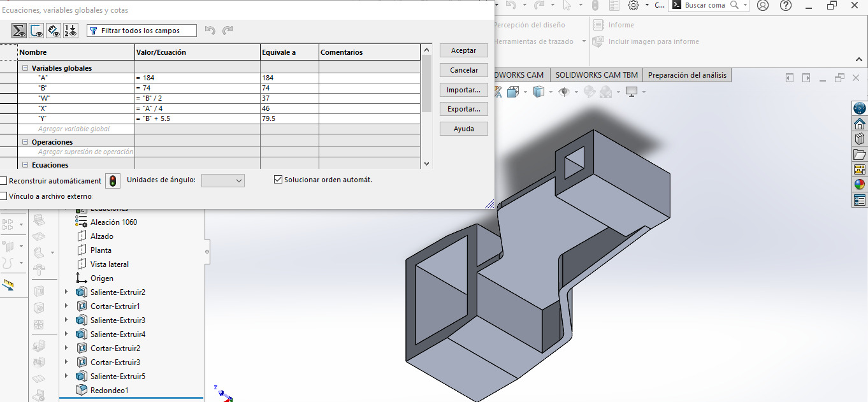Collapse the Variables globales section
The width and height of the screenshot is (868, 402).
[x=25, y=68]
